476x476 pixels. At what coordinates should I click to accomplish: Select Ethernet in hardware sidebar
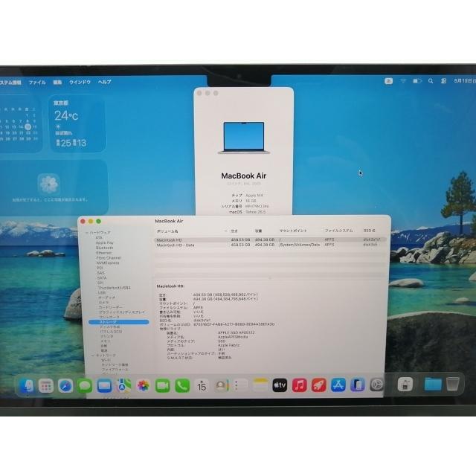(x=104, y=253)
